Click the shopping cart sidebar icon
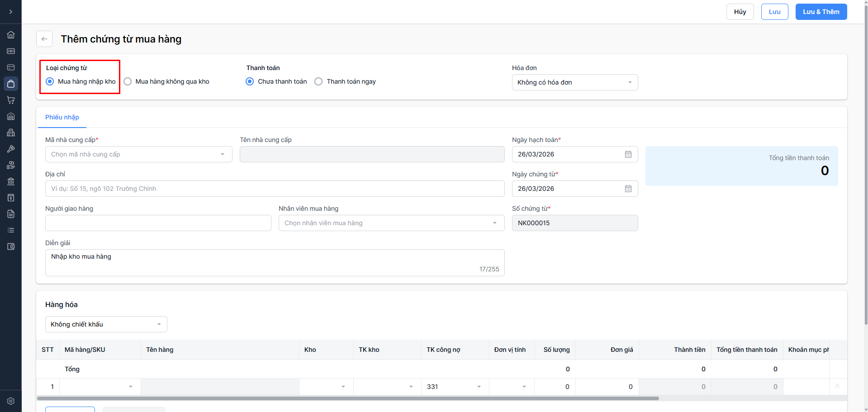 click(x=11, y=100)
